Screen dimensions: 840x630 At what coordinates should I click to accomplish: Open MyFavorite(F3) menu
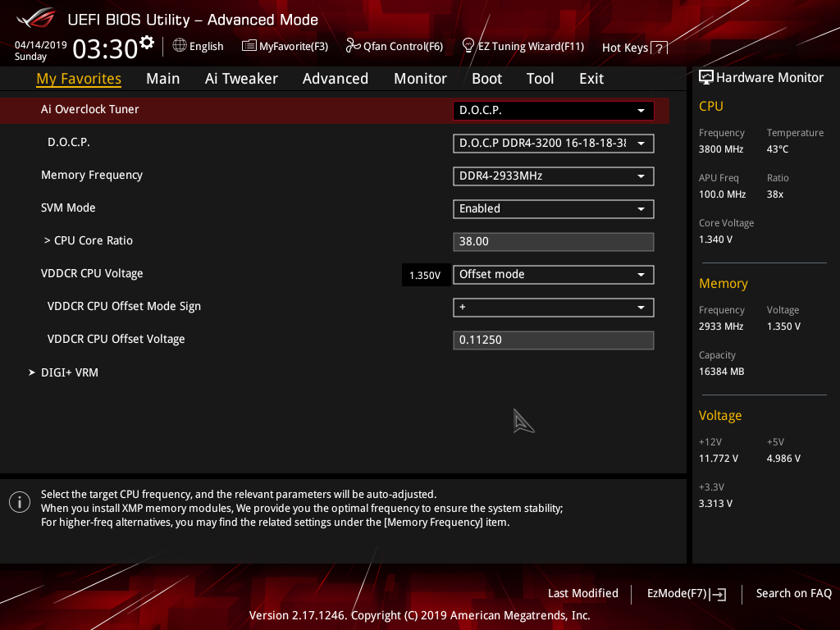tap(285, 46)
